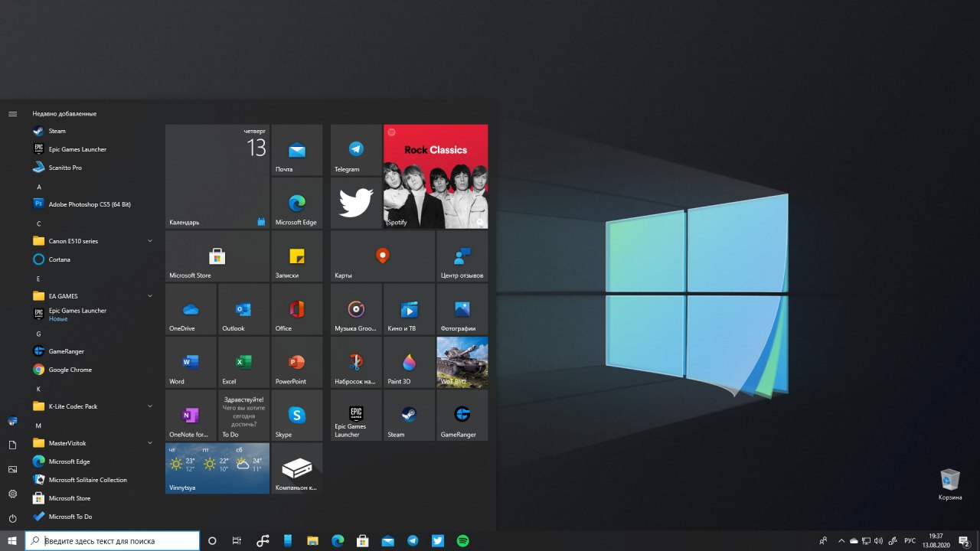This screenshot has width=980, height=551.
Task: Open the Excel tile
Action: 243,361
